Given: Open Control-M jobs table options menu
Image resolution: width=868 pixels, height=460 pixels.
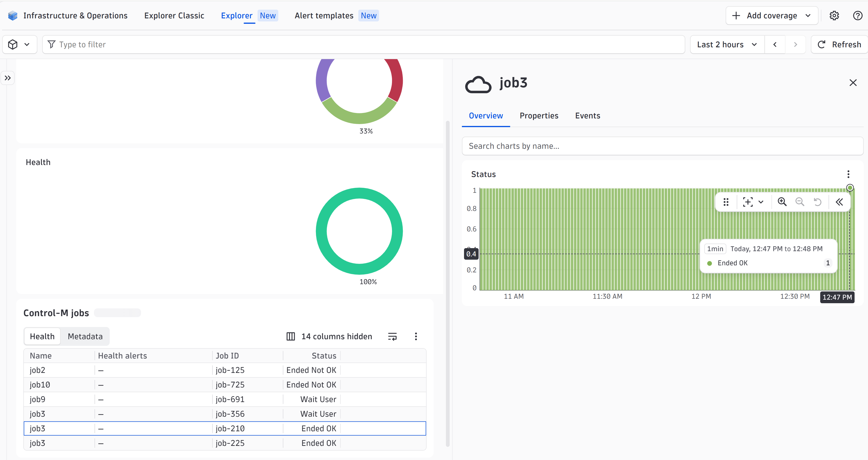Looking at the screenshot, I should click(416, 336).
